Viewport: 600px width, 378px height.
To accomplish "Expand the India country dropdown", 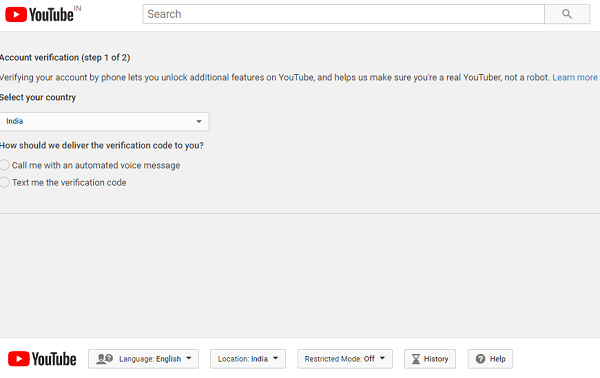I will [x=104, y=121].
